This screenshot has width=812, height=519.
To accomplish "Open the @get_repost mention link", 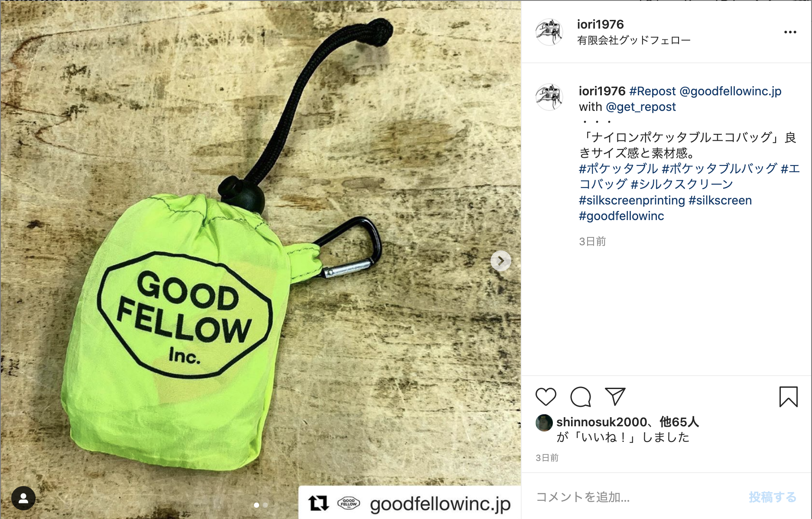I will (x=641, y=107).
